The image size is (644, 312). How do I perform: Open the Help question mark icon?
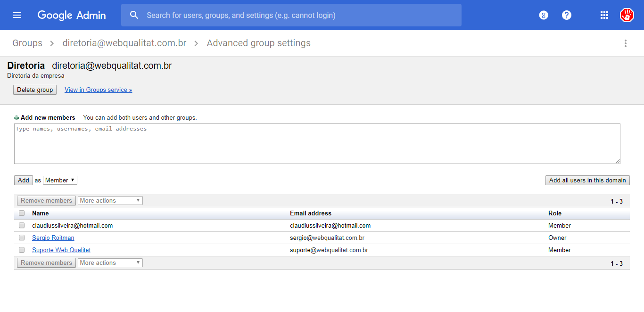567,15
